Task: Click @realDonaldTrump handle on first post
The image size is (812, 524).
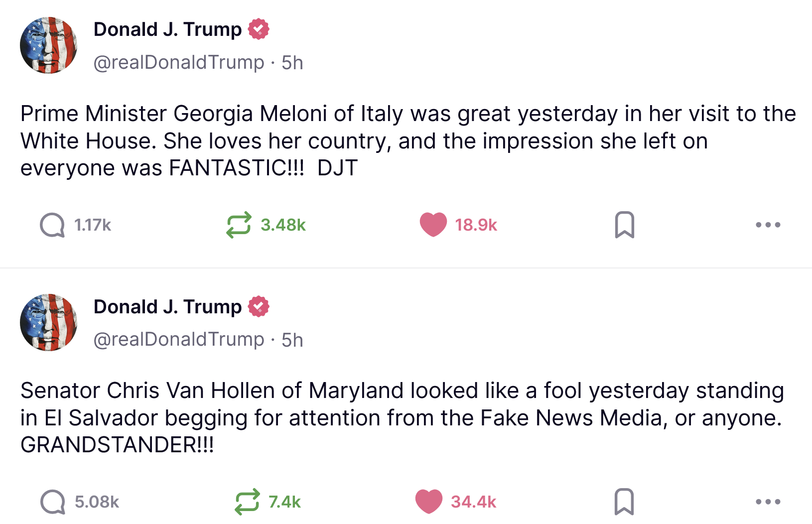Action: [x=179, y=63]
